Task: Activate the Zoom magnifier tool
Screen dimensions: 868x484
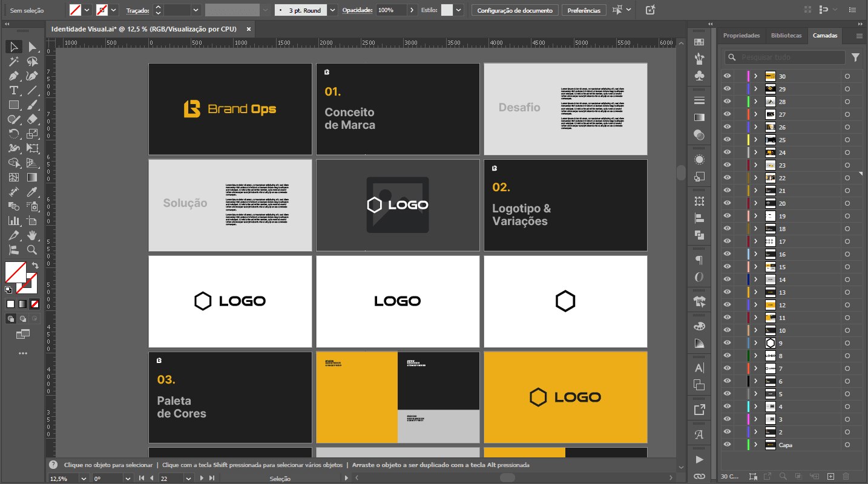Action: [33, 249]
